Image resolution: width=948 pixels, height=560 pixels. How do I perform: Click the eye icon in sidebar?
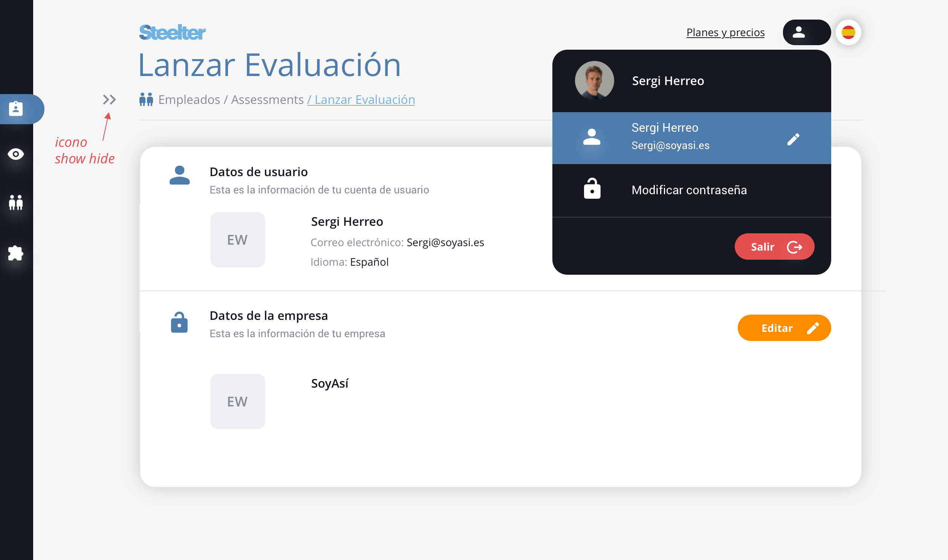pos(16,154)
